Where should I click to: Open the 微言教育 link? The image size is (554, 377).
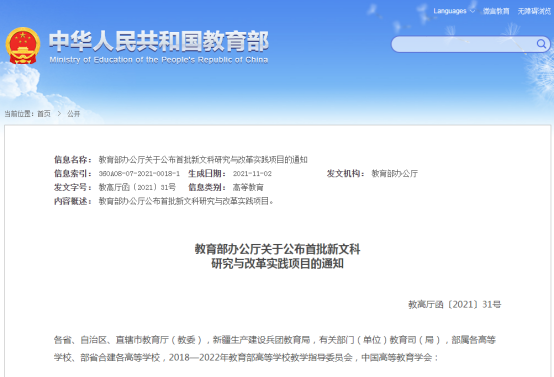(x=496, y=11)
